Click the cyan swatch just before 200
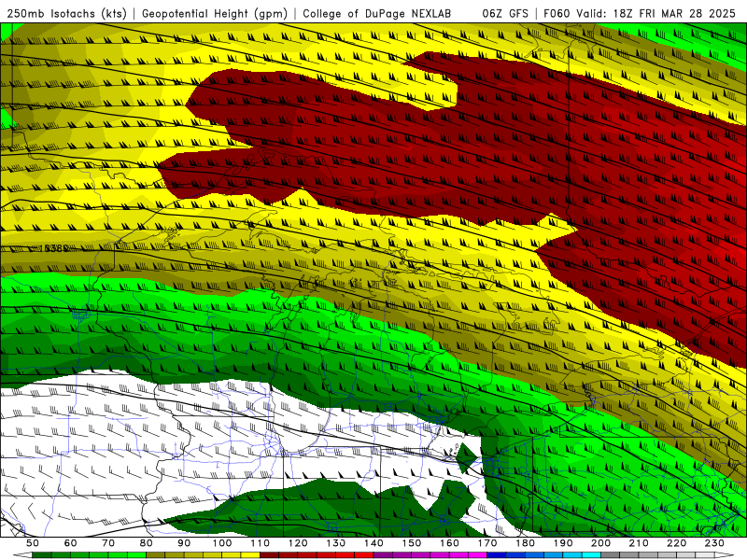The height and width of the screenshot is (560, 747). [591, 554]
